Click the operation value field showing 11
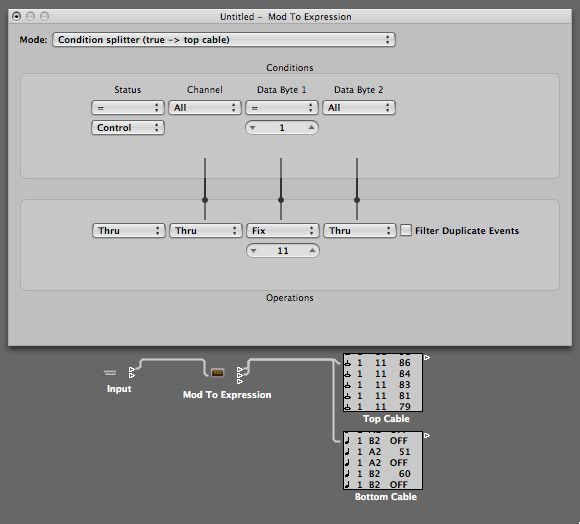Image resolution: width=580 pixels, height=524 pixels. (x=283, y=250)
